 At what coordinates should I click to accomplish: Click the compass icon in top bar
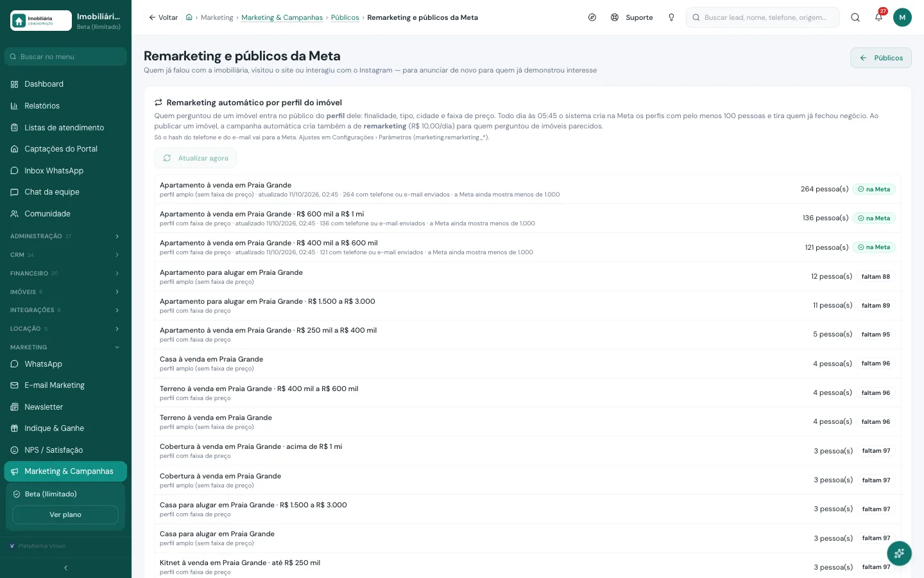coord(592,17)
